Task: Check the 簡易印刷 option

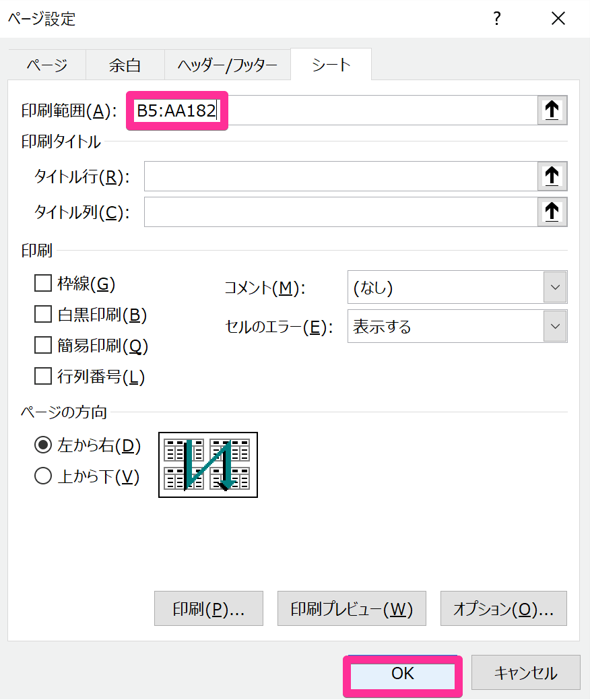Action: pyautogui.click(x=43, y=345)
